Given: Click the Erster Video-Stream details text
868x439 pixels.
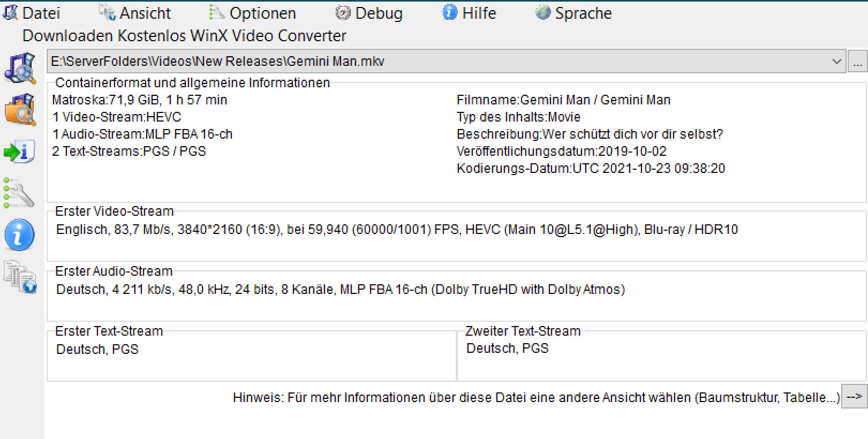Looking at the screenshot, I should coord(397,230).
